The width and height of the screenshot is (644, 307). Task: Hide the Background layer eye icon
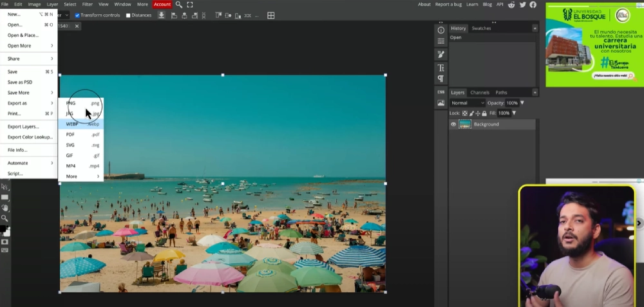[453, 124]
